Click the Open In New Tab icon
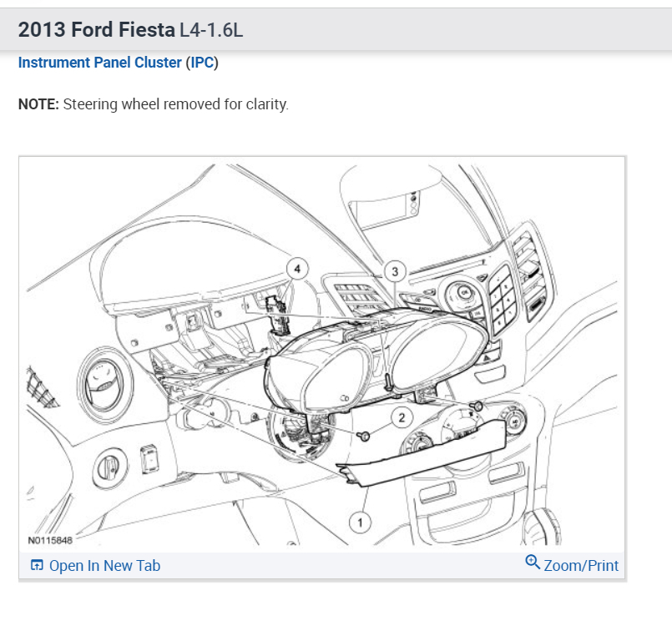 [37, 566]
